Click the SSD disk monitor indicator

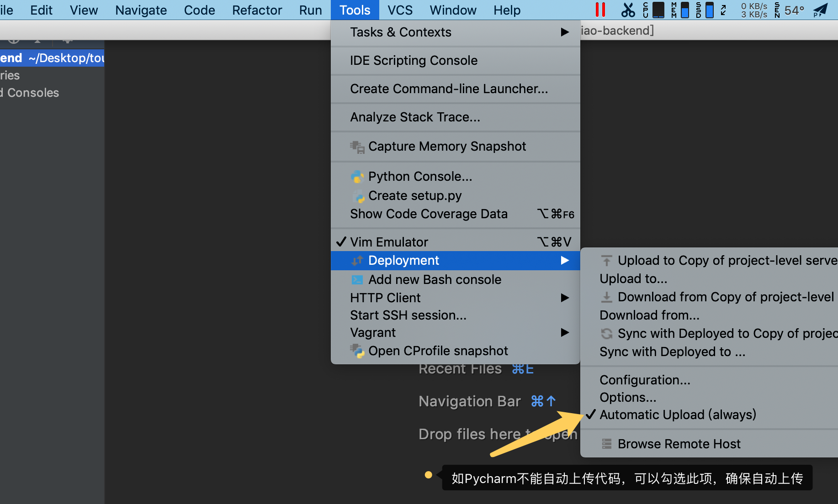[x=705, y=10]
